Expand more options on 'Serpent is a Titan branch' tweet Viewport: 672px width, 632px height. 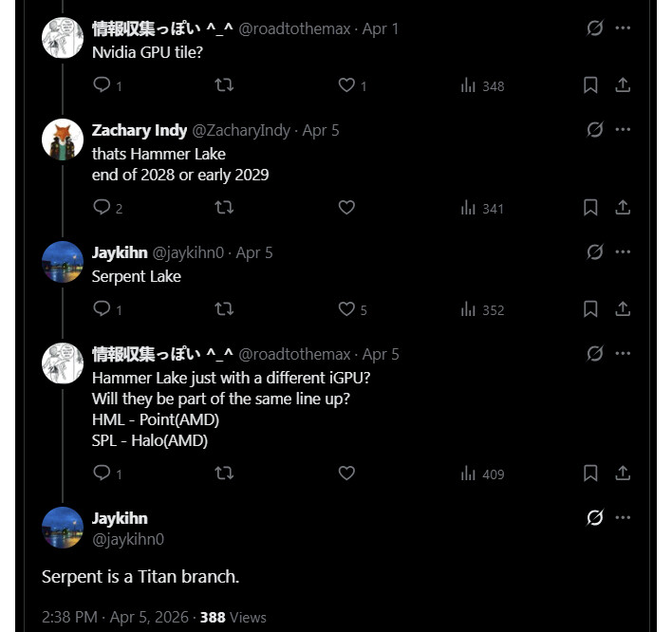click(623, 517)
